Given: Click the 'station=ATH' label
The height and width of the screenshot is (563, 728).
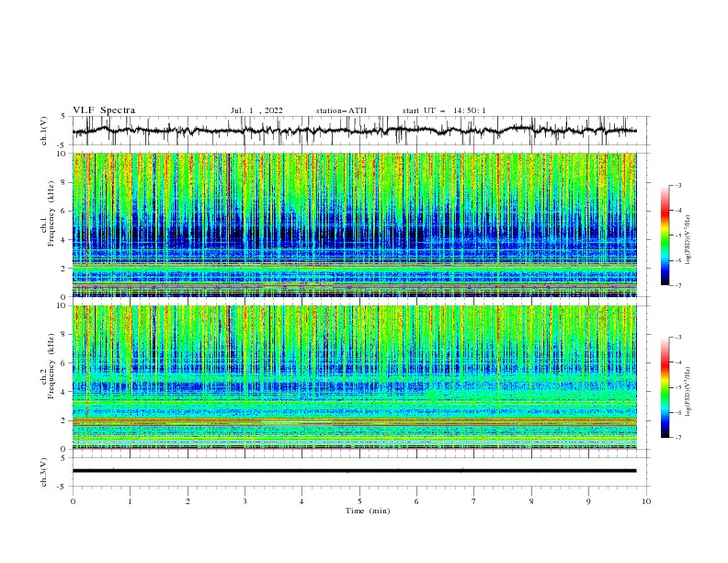Looking at the screenshot, I should pos(341,110).
